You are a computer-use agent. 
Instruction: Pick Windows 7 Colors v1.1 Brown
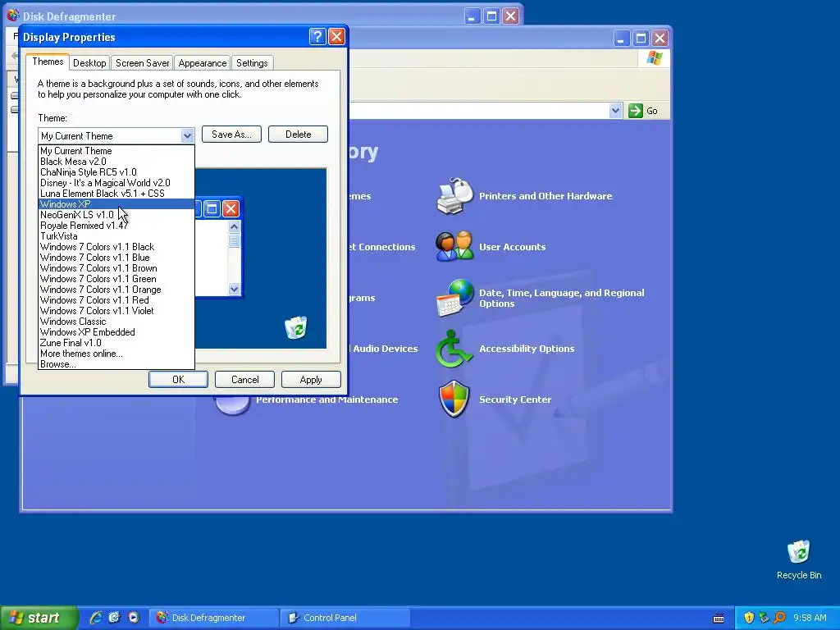coord(116,268)
